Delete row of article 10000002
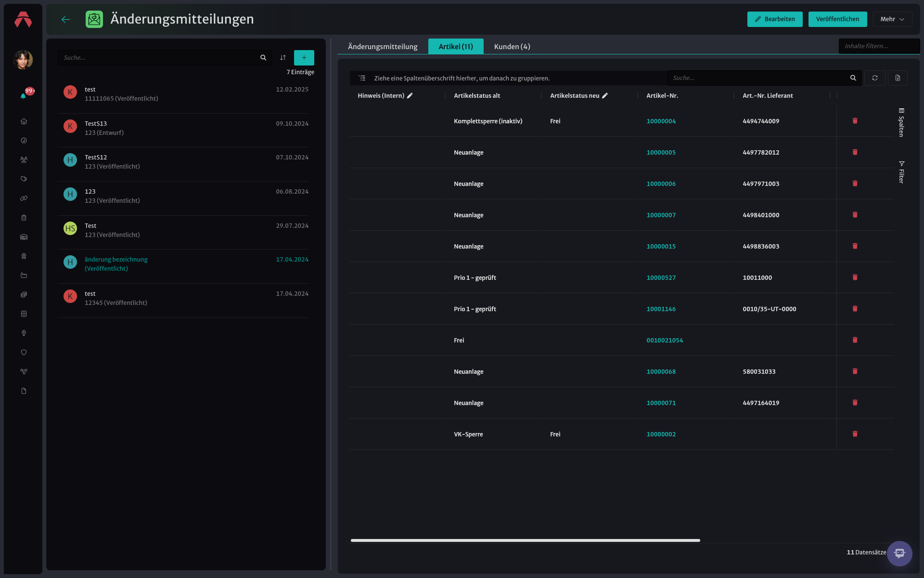This screenshot has height=578, width=924. click(855, 434)
